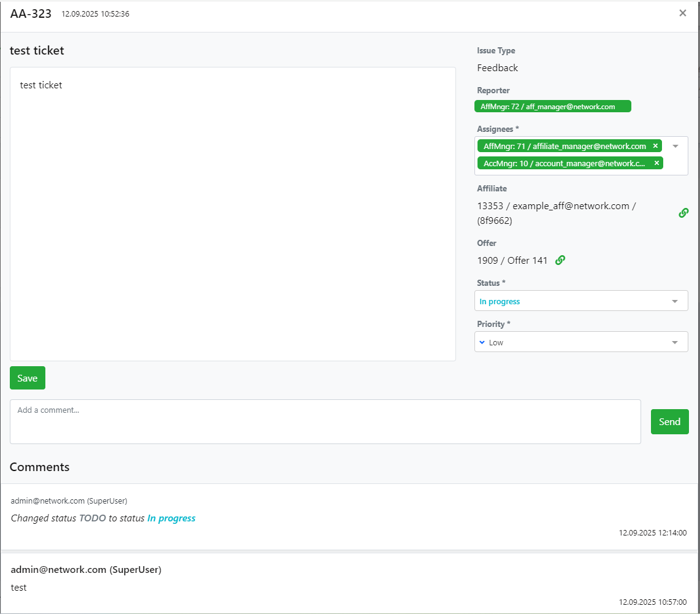Select the AffMngr: 71 assignee tag
Viewport: 700px width, 614px height.
(564, 146)
